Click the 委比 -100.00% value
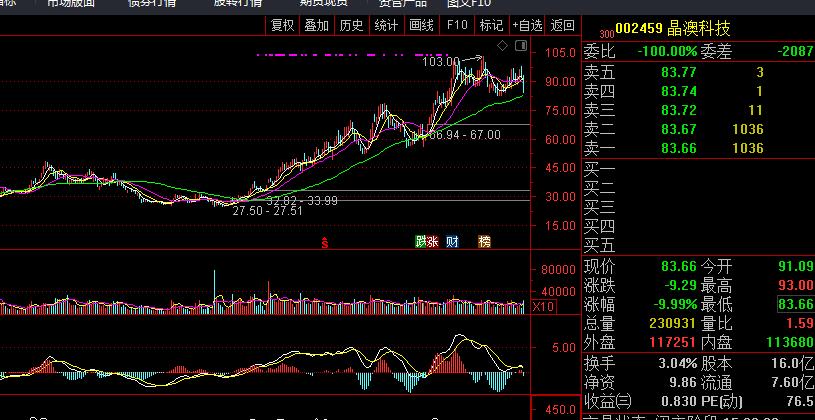The image size is (815, 420). (667, 51)
